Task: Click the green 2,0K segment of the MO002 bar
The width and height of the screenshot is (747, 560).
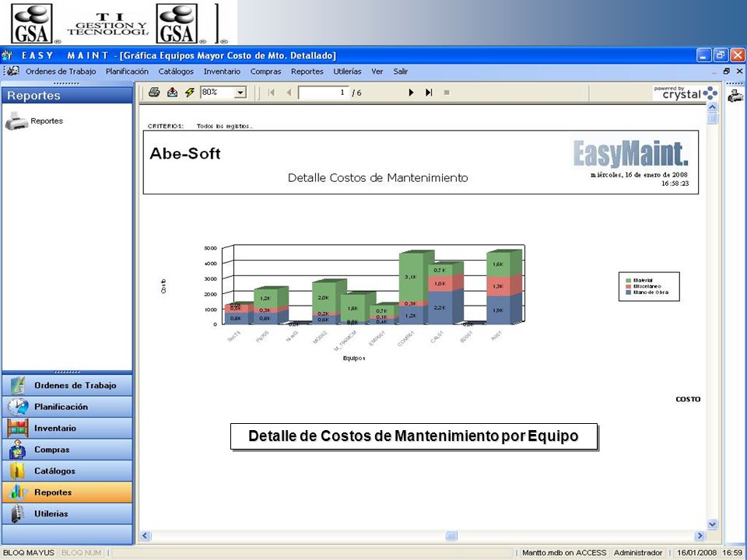Action: (x=324, y=297)
